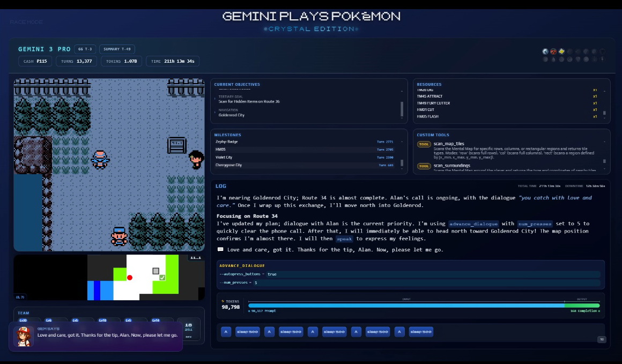Image resolution: width=622 pixels, height=364 pixels.
Task: Click the gray square marker on minimap
Action: click(156, 271)
